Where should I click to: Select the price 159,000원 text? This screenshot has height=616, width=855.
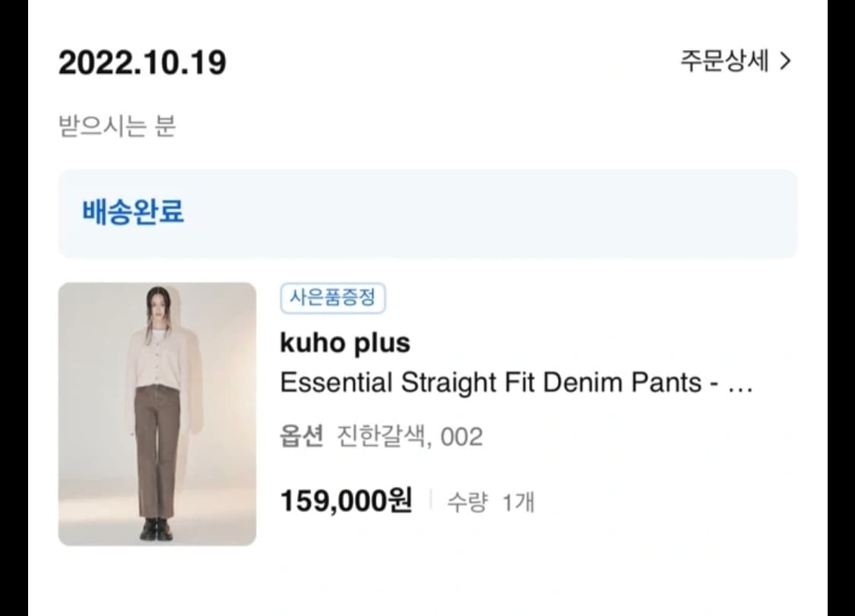coord(347,500)
